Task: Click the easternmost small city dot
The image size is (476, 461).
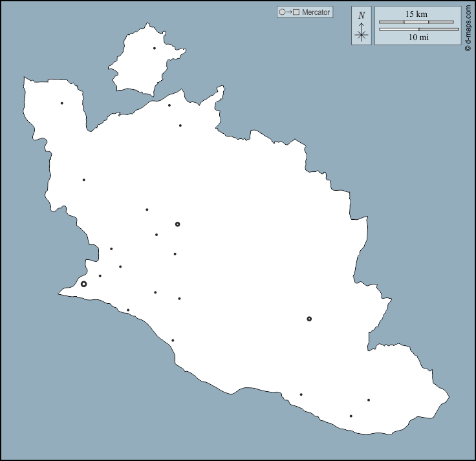Action: (x=369, y=400)
